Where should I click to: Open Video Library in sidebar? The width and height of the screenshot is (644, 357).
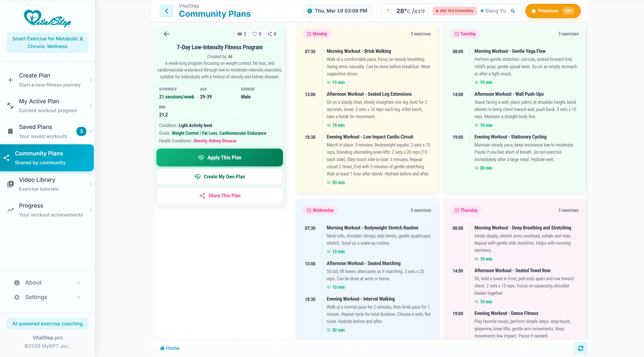point(37,184)
